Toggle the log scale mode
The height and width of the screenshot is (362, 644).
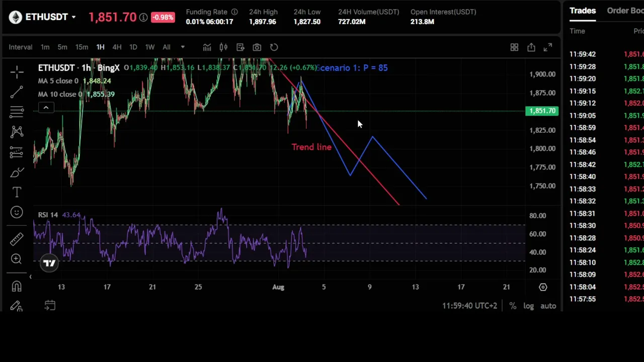click(x=528, y=306)
